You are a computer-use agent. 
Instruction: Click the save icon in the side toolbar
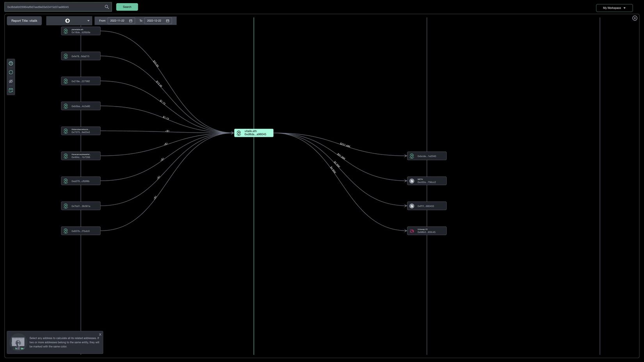coord(11,90)
